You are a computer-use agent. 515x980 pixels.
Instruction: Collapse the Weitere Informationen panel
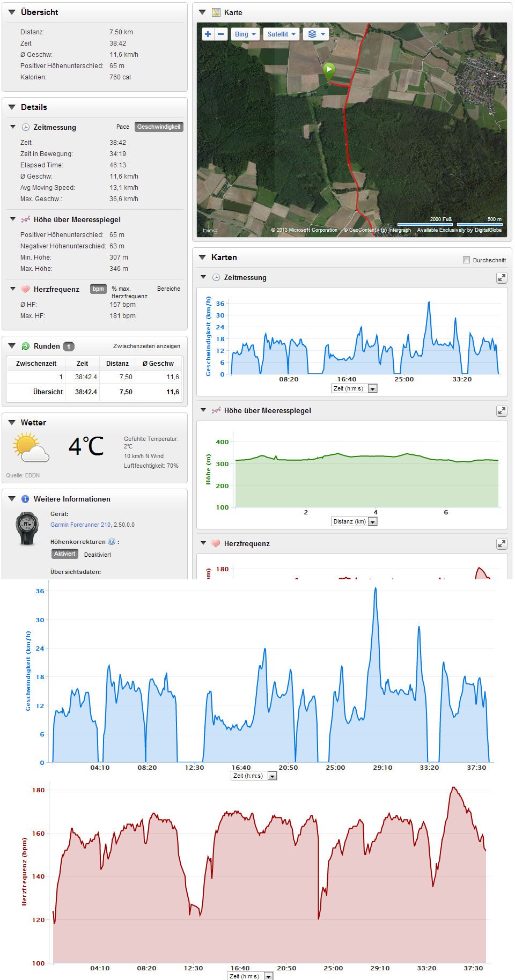(x=11, y=498)
